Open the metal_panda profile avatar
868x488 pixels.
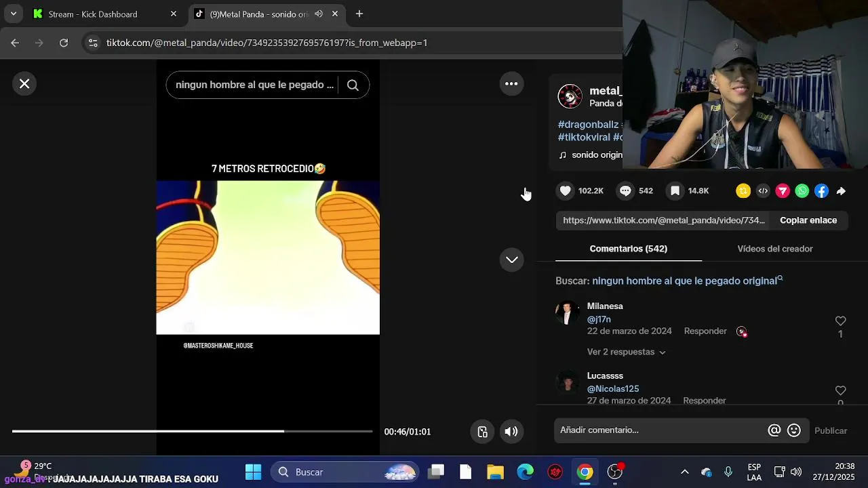(x=570, y=97)
